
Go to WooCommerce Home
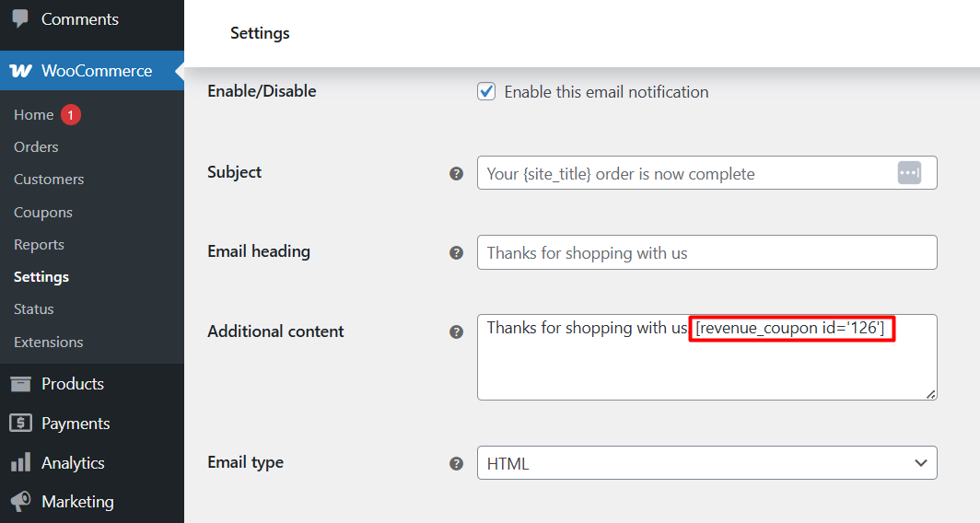coord(34,115)
